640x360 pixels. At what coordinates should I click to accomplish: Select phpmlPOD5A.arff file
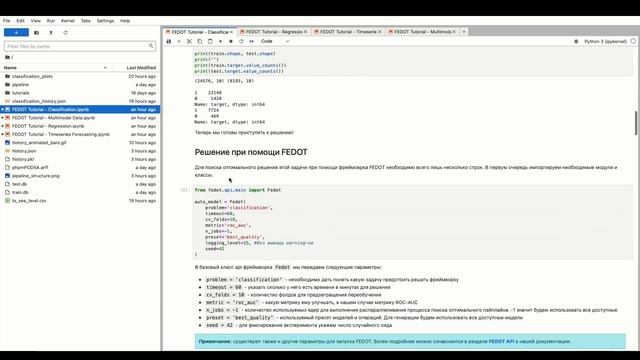(x=80, y=167)
